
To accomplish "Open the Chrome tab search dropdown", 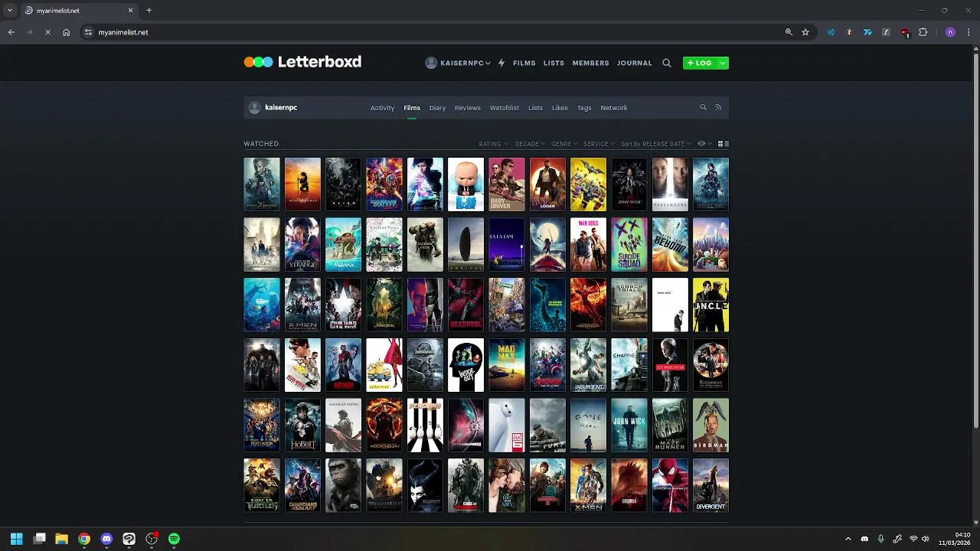I will 9,11.
